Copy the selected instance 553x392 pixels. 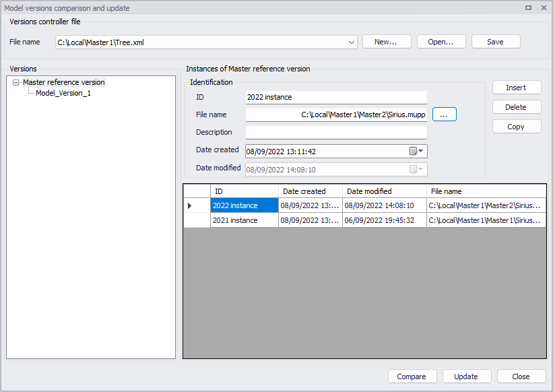coord(517,127)
